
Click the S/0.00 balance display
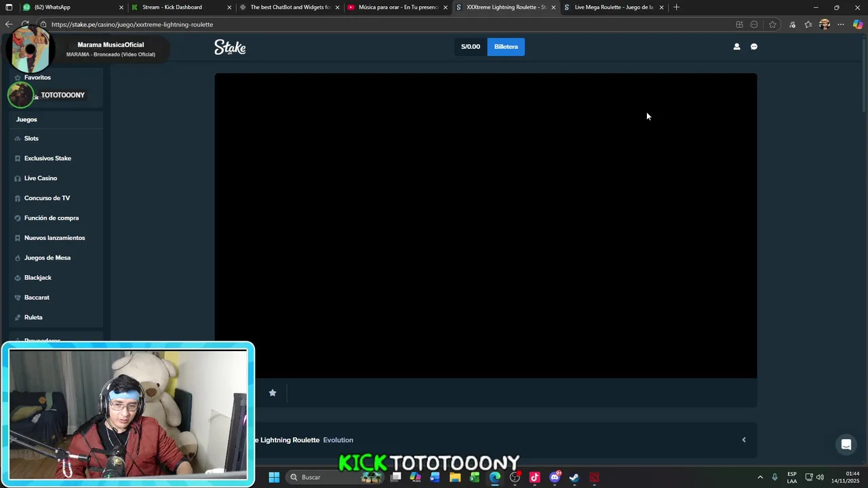(x=471, y=47)
